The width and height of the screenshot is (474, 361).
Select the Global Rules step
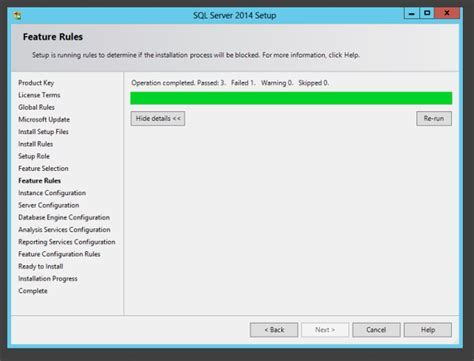tap(37, 107)
